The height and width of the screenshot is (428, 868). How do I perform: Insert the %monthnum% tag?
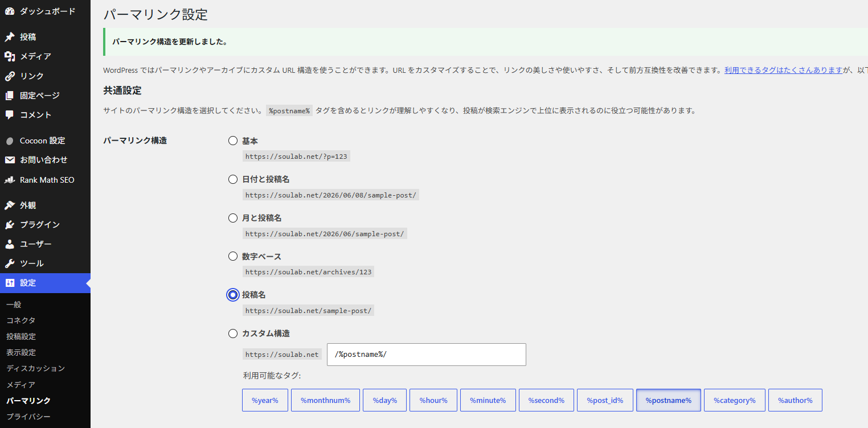coord(325,400)
